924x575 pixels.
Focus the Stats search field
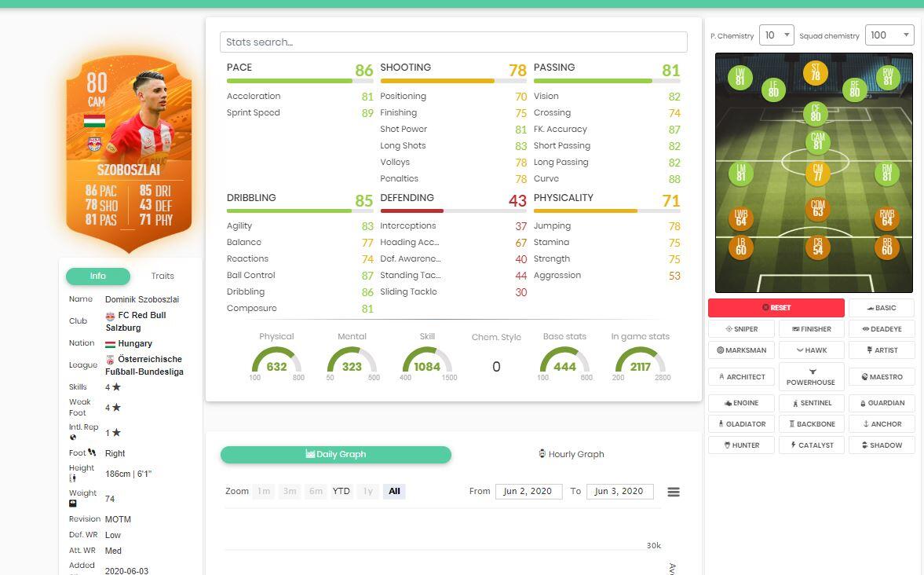[x=453, y=42]
